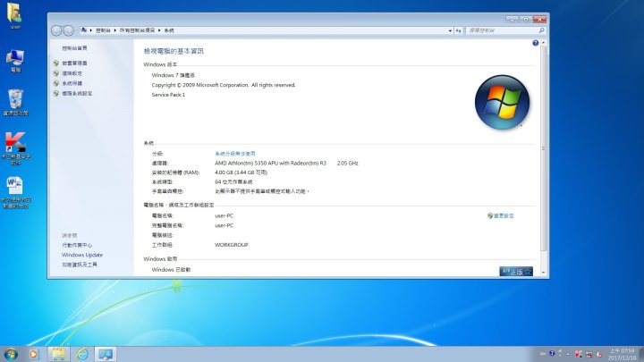Image resolution: width=644 pixels, height=362 pixels.
Task: Open the Recycle Bin desktop icon
Action: click(x=15, y=103)
